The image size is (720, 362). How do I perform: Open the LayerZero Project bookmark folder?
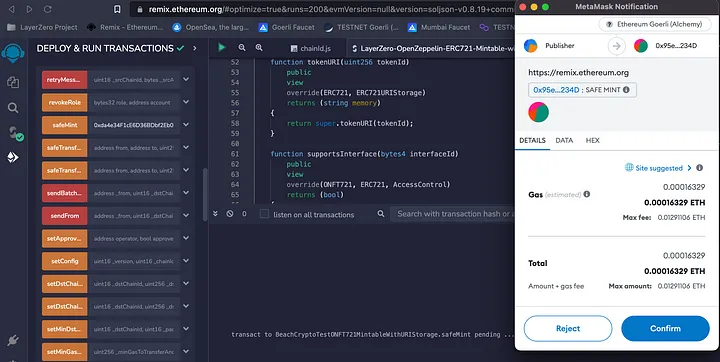point(42,27)
